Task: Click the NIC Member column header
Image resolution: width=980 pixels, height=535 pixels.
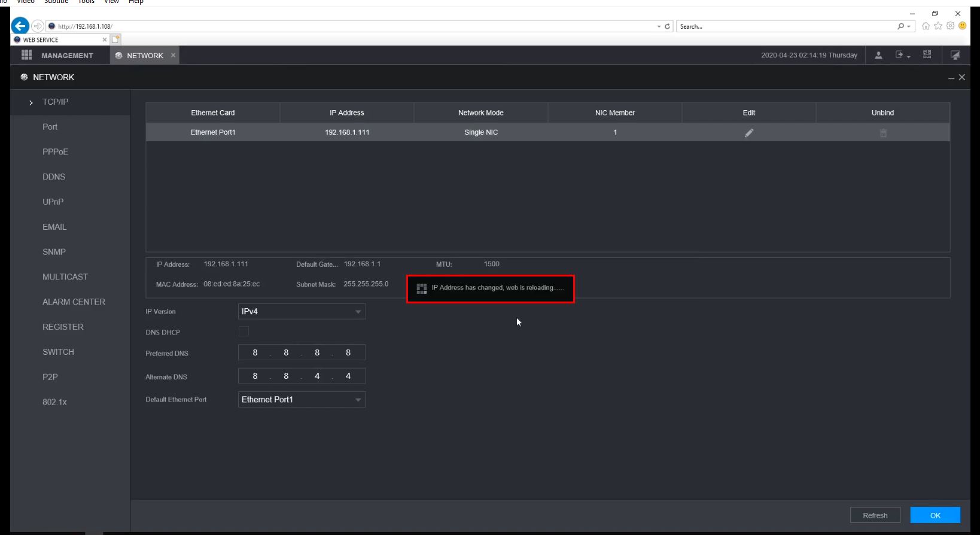Action: coord(615,113)
